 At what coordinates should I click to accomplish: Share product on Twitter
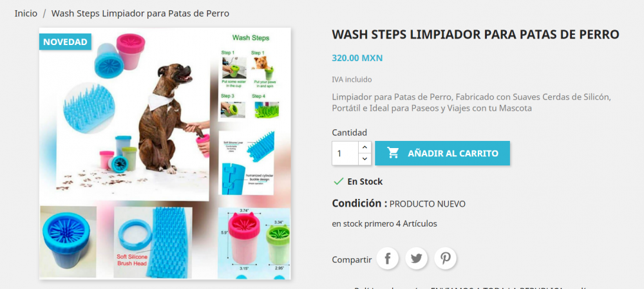(417, 259)
